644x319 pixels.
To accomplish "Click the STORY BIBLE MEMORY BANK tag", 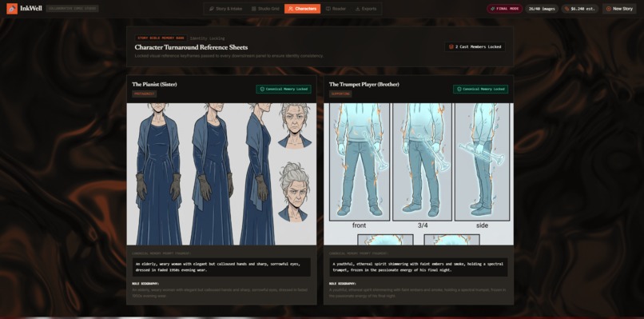I will point(161,38).
